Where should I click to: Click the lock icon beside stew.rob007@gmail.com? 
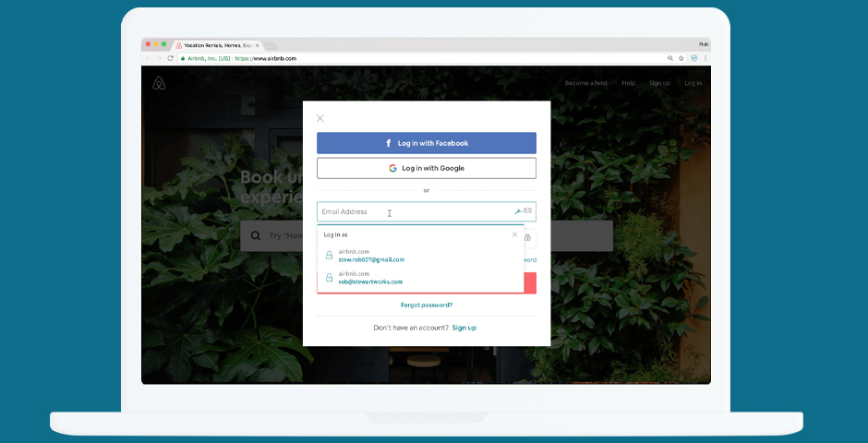(329, 256)
